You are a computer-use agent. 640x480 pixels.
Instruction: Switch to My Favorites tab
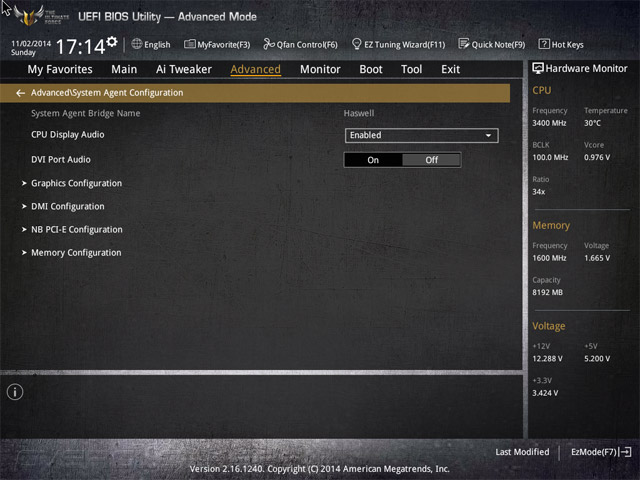coord(60,69)
